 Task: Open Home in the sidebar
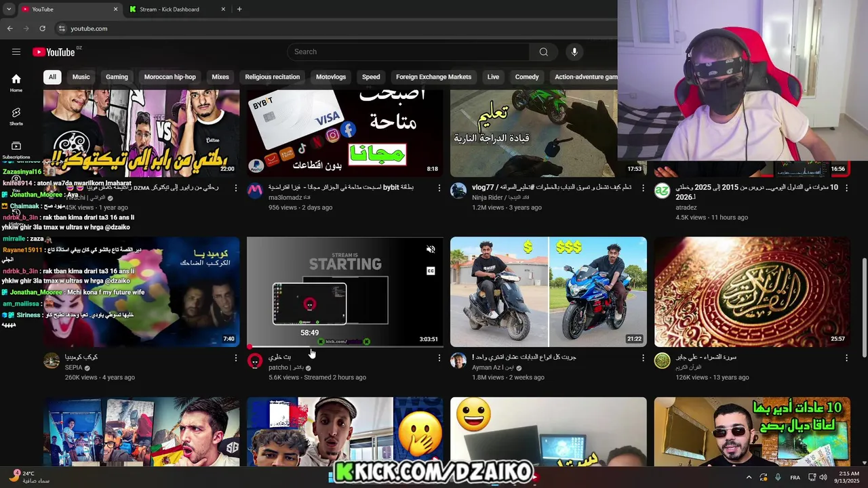[16, 83]
